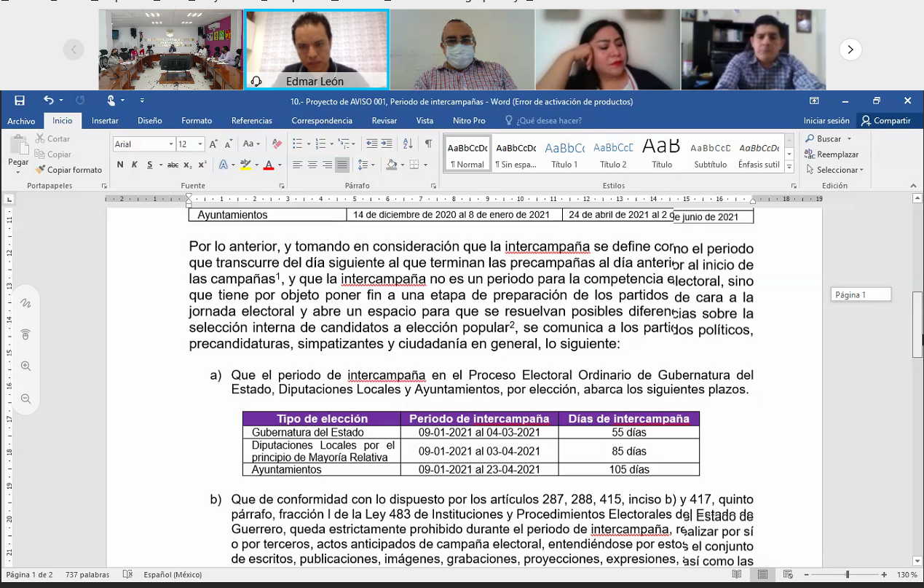The height and width of the screenshot is (588, 924).
Task: Enable justified text alignment
Action: pos(342,165)
